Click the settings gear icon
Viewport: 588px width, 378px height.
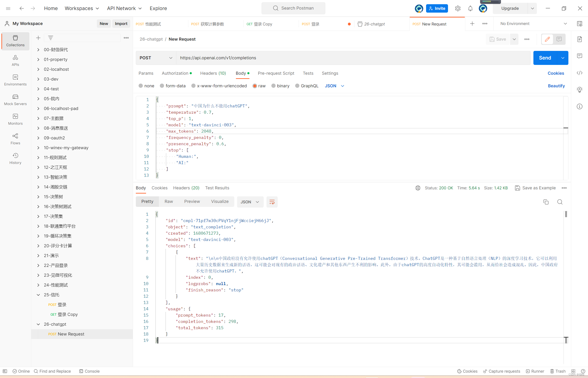tap(458, 8)
